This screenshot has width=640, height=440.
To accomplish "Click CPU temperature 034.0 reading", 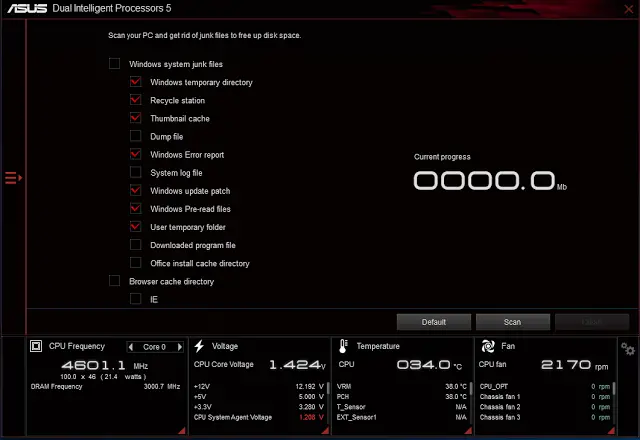I will click(429, 364).
